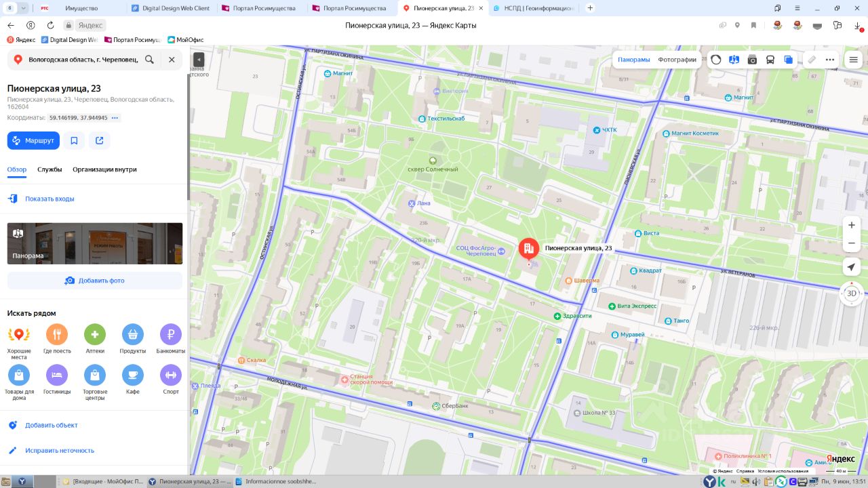This screenshot has width=868, height=488.
Task: Search nearby Хорошие места
Action: [19, 340]
